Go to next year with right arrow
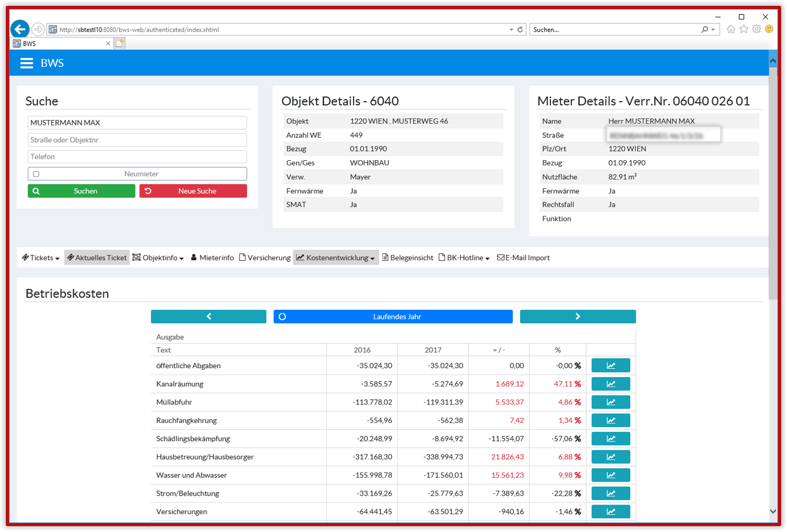 [x=578, y=317]
